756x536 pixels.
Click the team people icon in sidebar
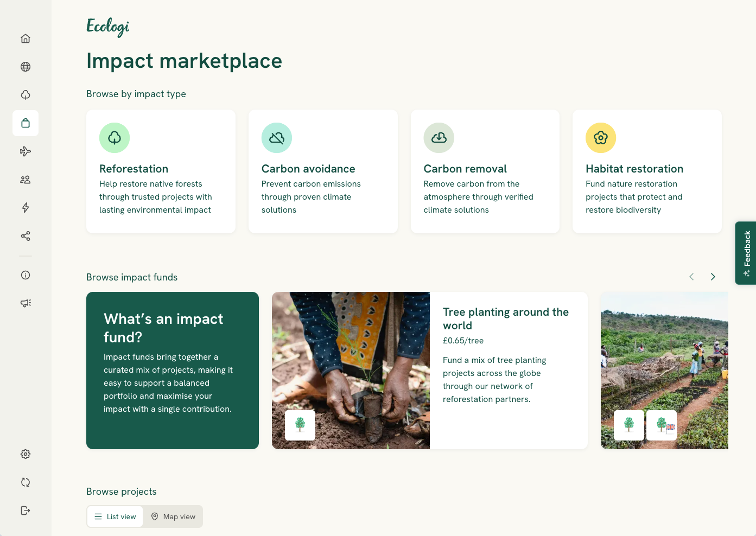coord(26,180)
